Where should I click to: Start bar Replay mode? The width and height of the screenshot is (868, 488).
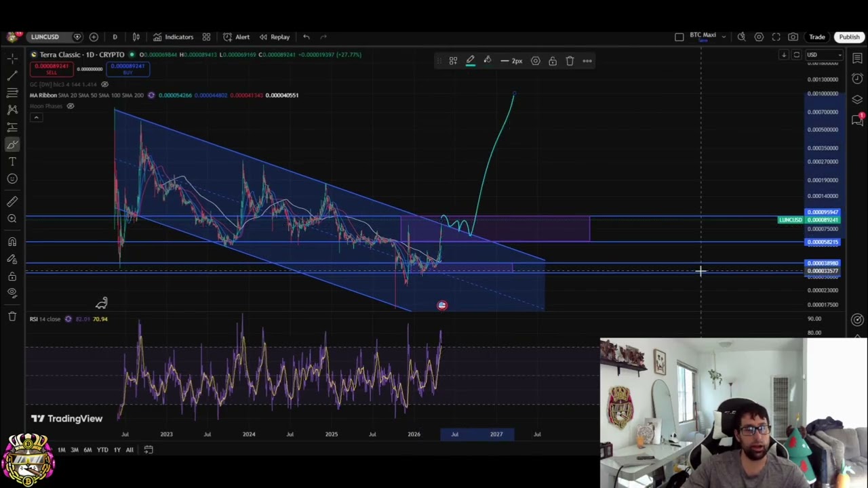(x=275, y=37)
